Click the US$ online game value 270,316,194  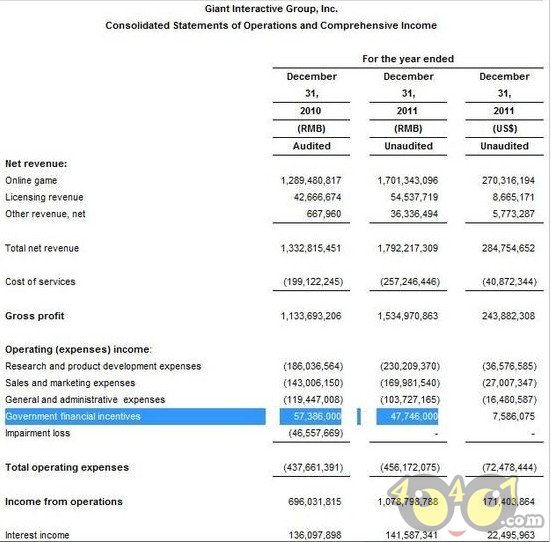pos(508,180)
